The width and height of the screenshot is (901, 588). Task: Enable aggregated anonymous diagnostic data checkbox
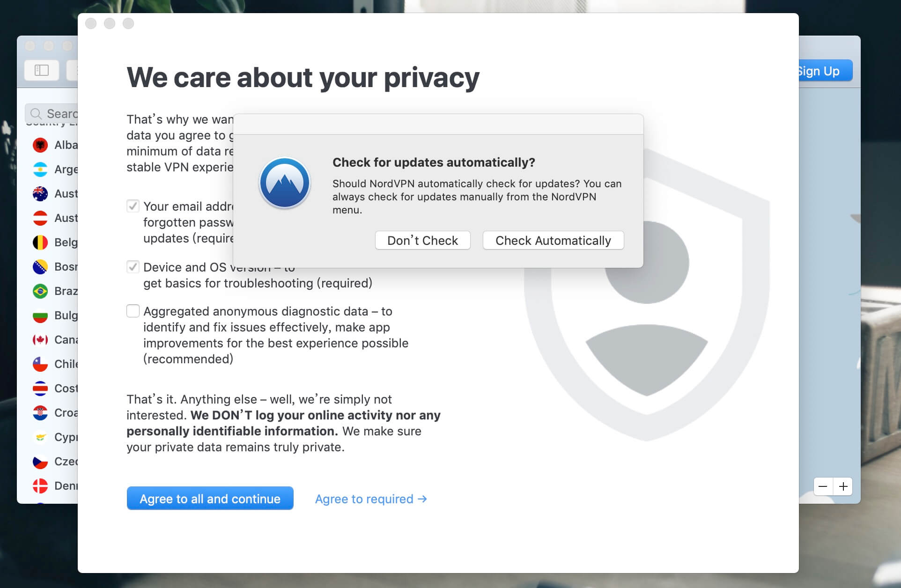pyautogui.click(x=133, y=311)
